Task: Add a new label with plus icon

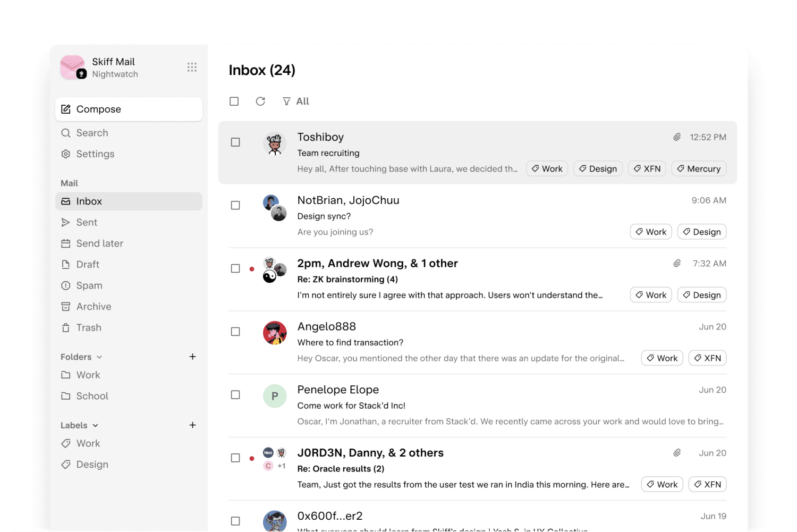Action: pyautogui.click(x=192, y=425)
